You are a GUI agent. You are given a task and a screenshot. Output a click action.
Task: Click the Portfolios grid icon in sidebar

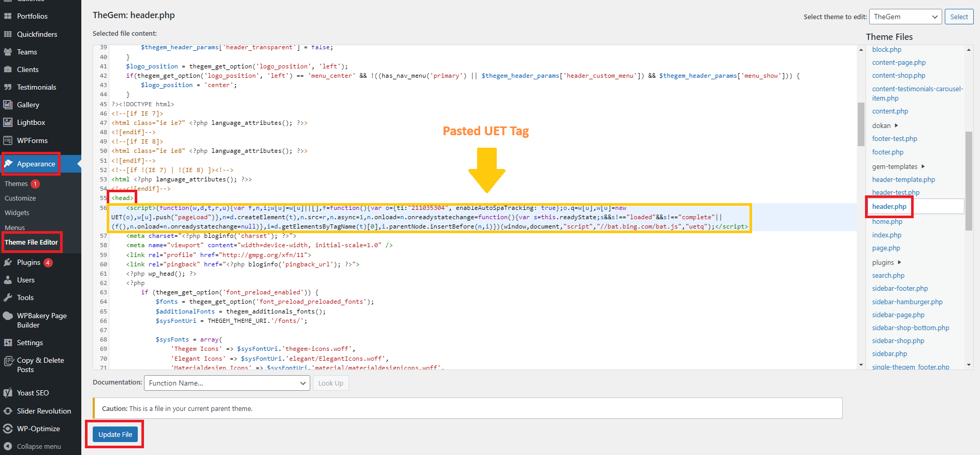click(8, 16)
